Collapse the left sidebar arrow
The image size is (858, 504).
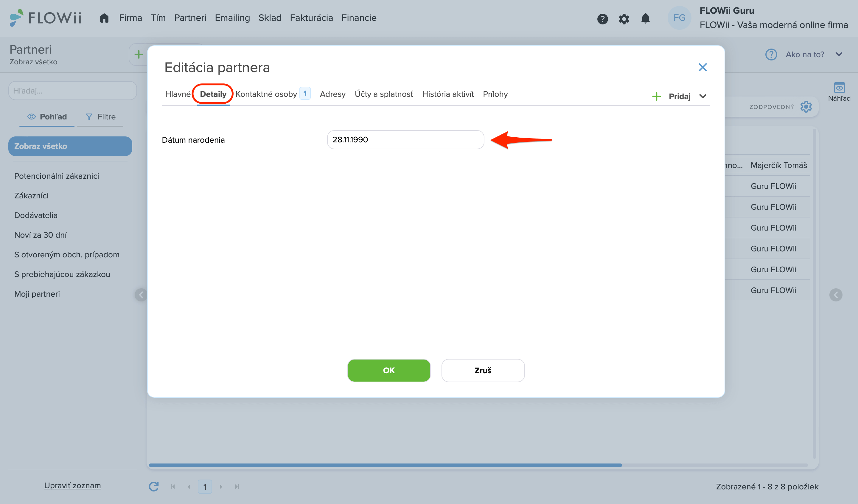(141, 295)
